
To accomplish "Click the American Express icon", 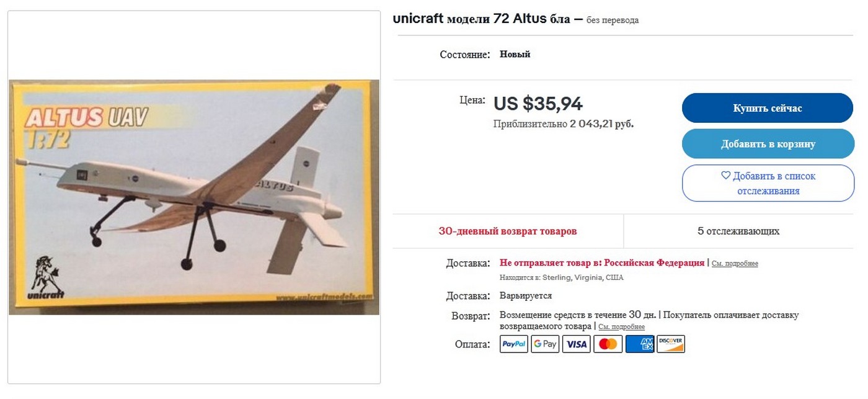I will (640, 344).
